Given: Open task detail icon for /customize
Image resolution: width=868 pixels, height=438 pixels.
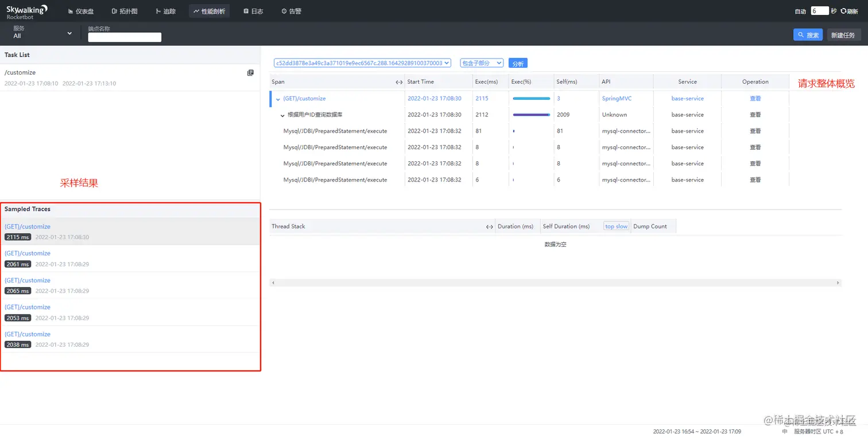Looking at the screenshot, I should (x=250, y=73).
